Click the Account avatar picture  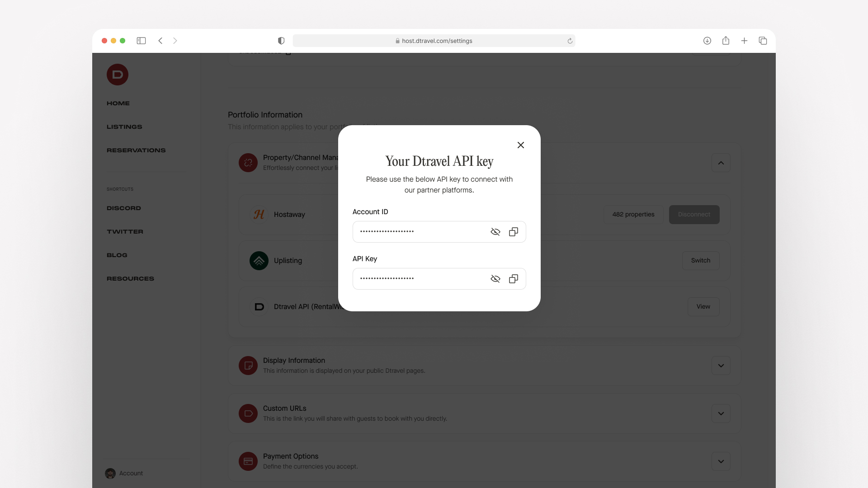tap(110, 473)
